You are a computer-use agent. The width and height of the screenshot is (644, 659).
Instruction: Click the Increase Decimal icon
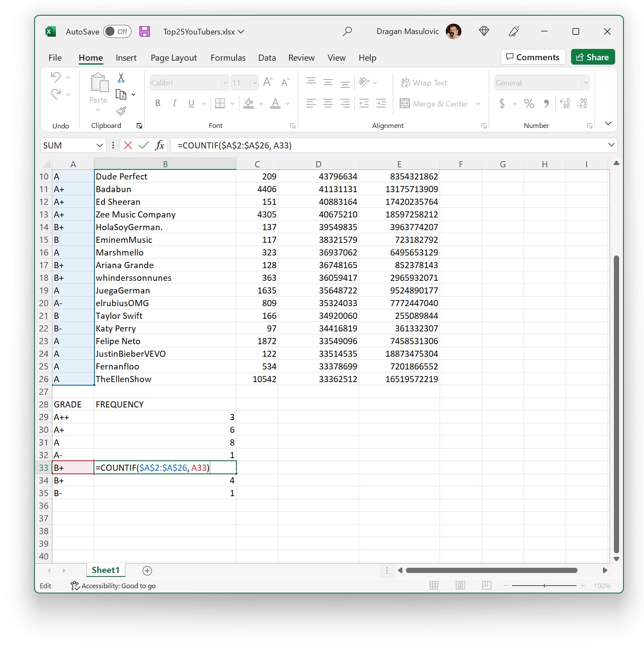pos(565,104)
